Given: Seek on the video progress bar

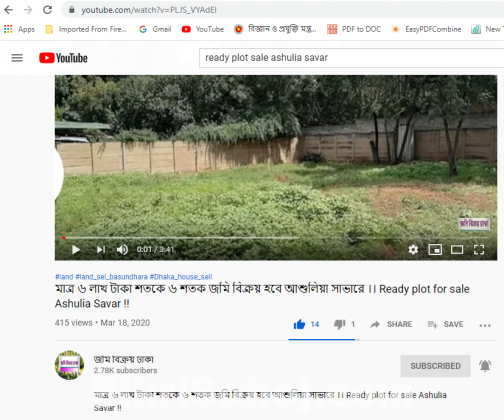Looking at the screenshot, I should pyautogui.click(x=275, y=238).
